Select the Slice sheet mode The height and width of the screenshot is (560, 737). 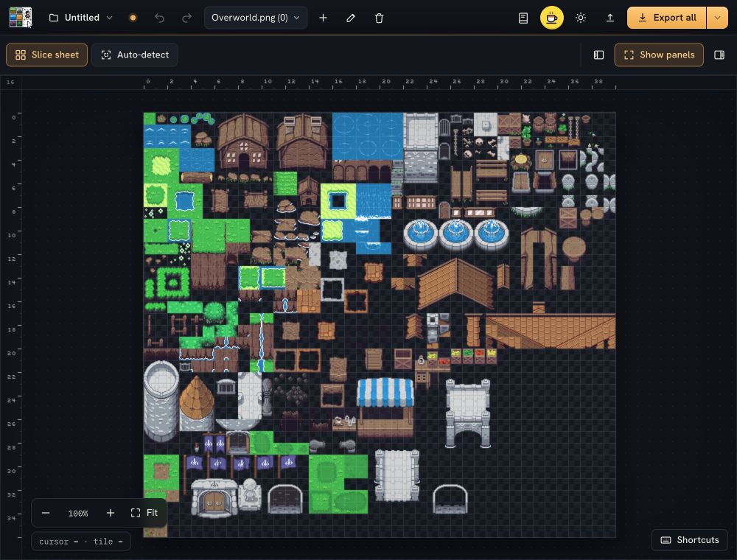pos(46,55)
